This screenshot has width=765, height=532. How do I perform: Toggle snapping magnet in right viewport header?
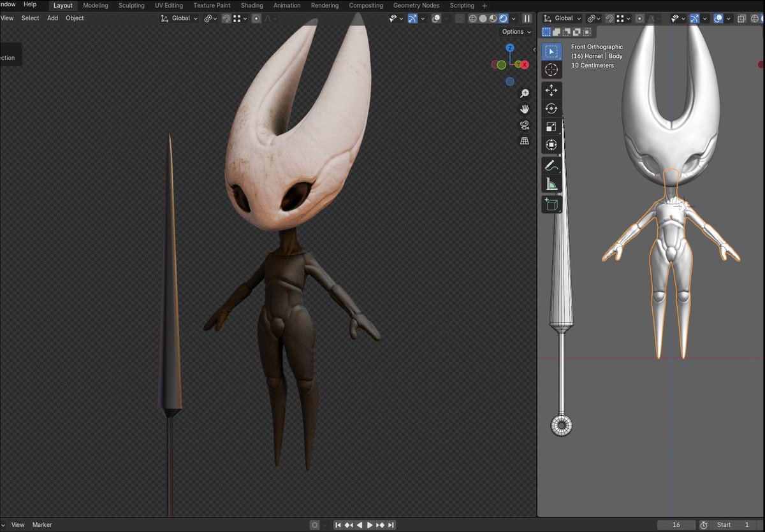[609, 18]
